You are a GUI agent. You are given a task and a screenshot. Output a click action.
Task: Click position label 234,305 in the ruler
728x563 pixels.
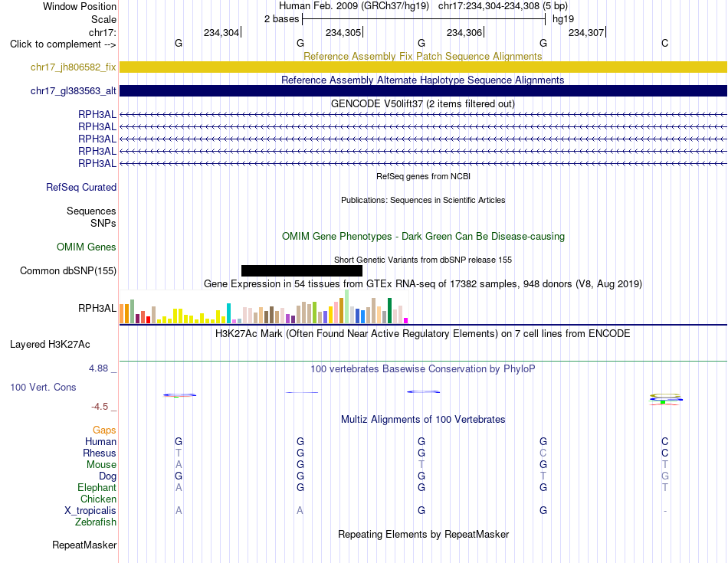[x=343, y=32]
